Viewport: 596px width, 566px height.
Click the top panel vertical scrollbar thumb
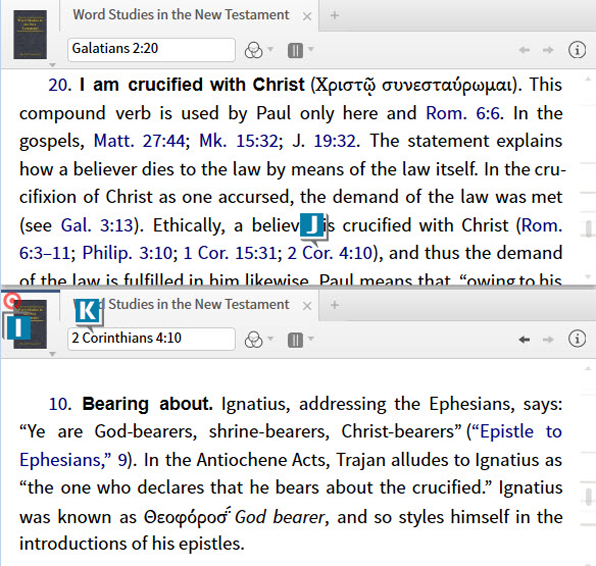coord(588,229)
